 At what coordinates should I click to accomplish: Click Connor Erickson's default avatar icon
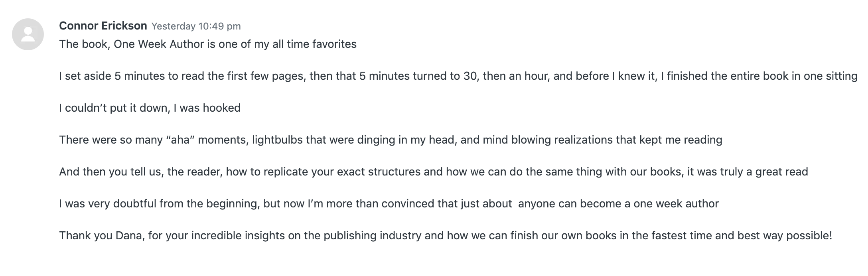[28, 34]
